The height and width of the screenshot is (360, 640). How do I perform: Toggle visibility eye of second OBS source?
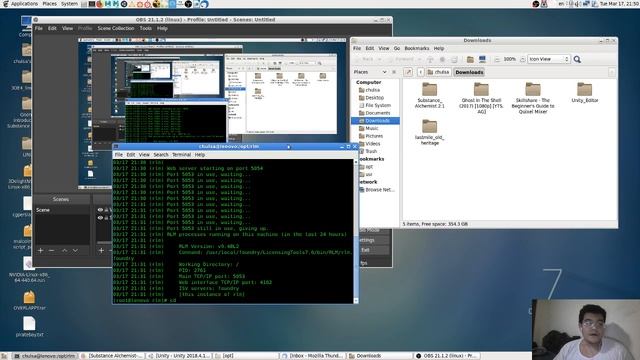point(100,218)
